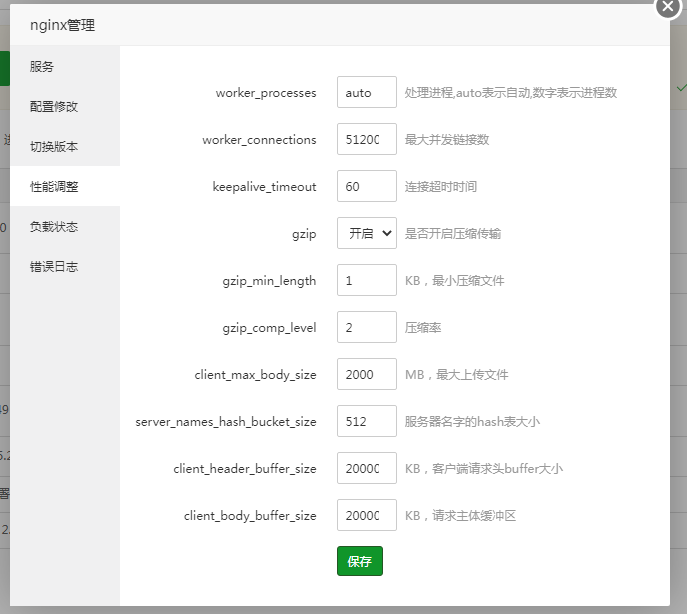Click the client_header_buffer_size label
Viewport: 687px width, 614px height.
pos(245,468)
